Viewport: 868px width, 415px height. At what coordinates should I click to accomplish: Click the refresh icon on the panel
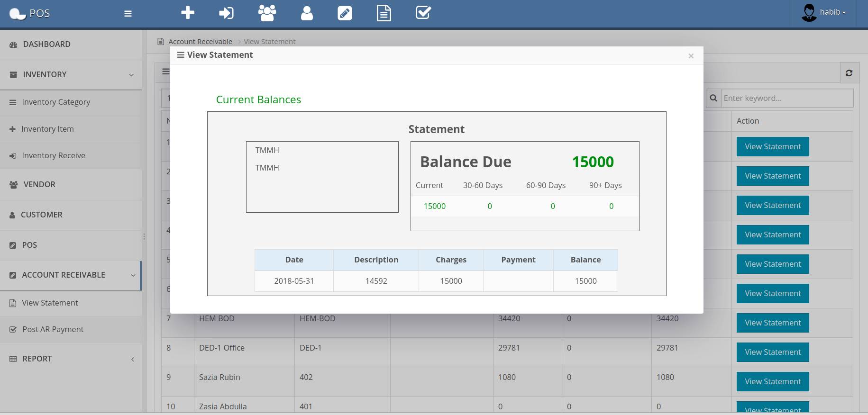pyautogui.click(x=849, y=73)
